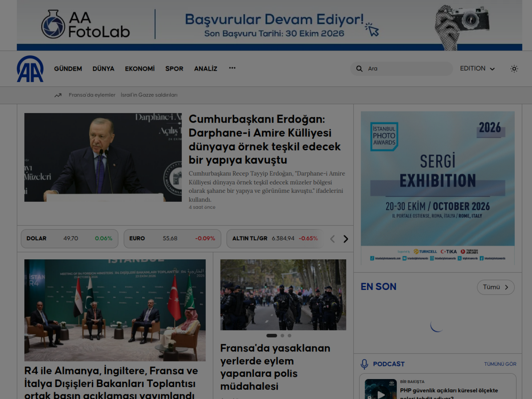Play the PHP güvenlik podcast
The width and height of the screenshot is (532, 399).
point(381,394)
